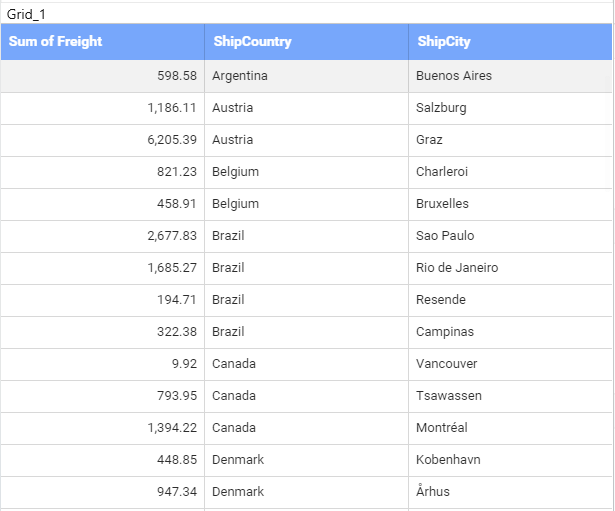Image resolution: width=615 pixels, height=511 pixels.
Task: Click the Graz city cell
Action: [429, 140]
